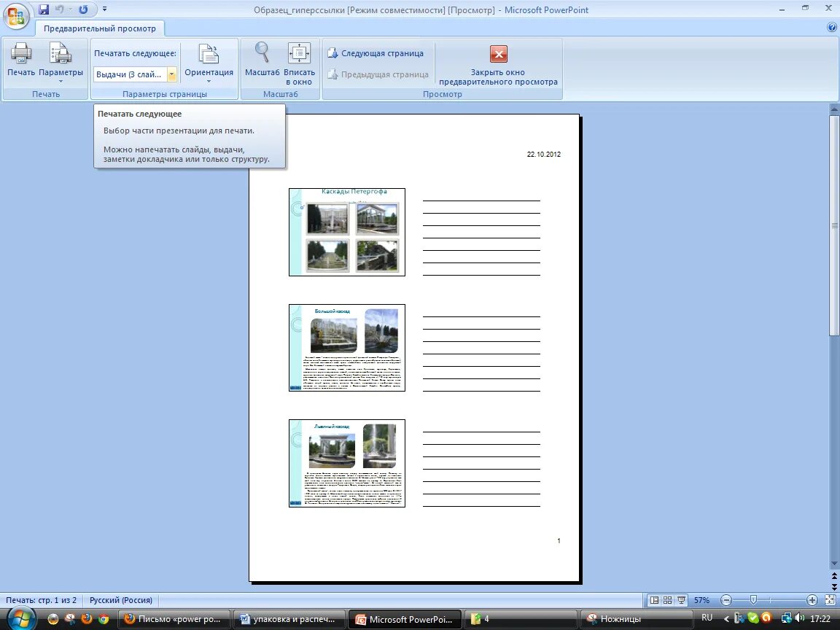Select the Предварительный просмотр ribbon tab
This screenshot has width=840, height=630.
tap(100, 28)
